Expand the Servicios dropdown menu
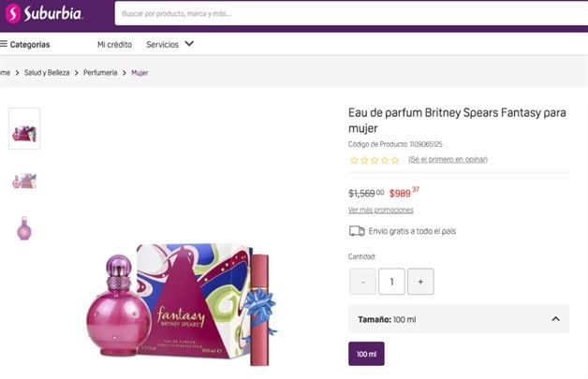 click(x=169, y=44)
